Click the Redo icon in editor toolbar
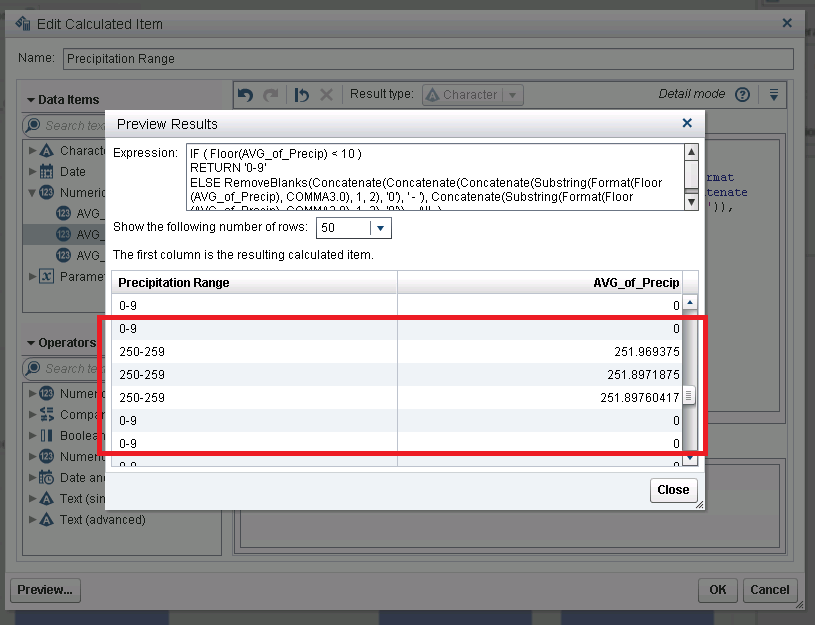 point(270,95)
